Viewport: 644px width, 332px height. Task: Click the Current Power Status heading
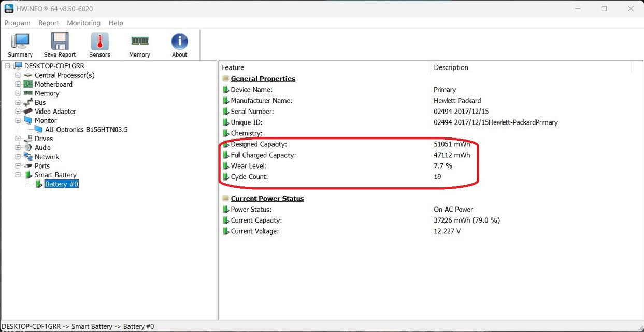tap(267, 199)
